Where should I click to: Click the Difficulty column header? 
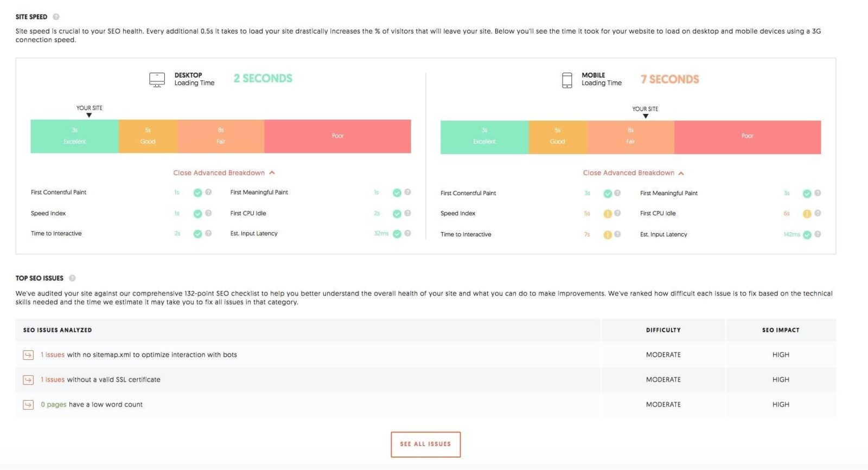pos(663,330)
